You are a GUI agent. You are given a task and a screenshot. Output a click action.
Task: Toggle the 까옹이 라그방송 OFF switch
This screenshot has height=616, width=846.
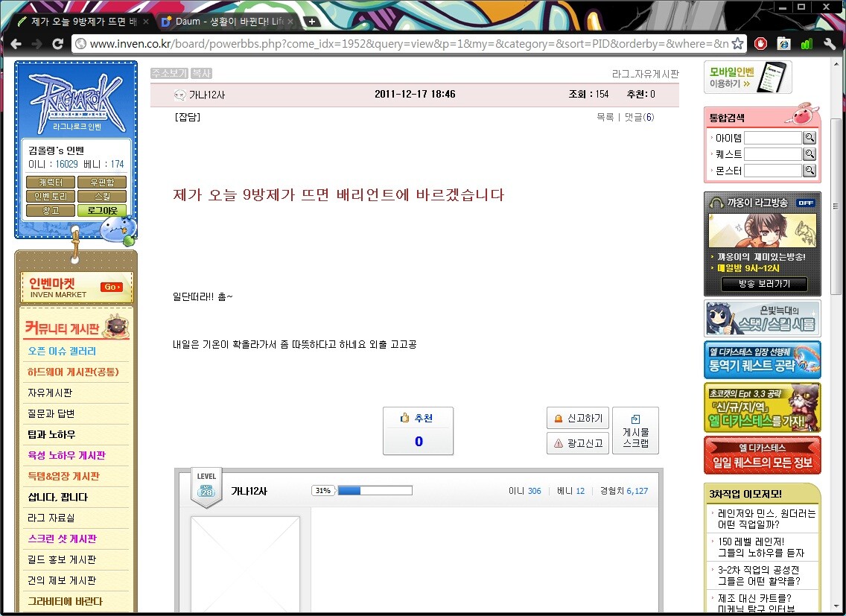click(805, 203)
